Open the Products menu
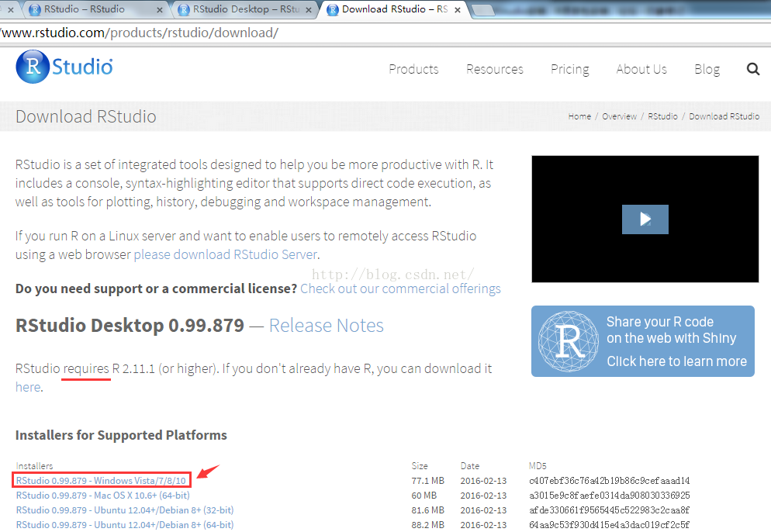 [x=413, y=69]
